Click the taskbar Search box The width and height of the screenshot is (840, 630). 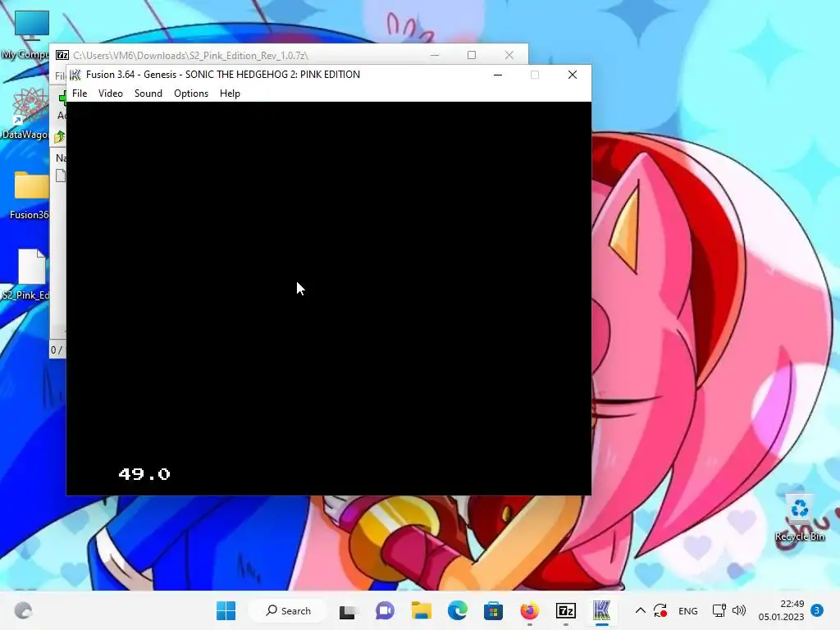(x=289, y=610)
